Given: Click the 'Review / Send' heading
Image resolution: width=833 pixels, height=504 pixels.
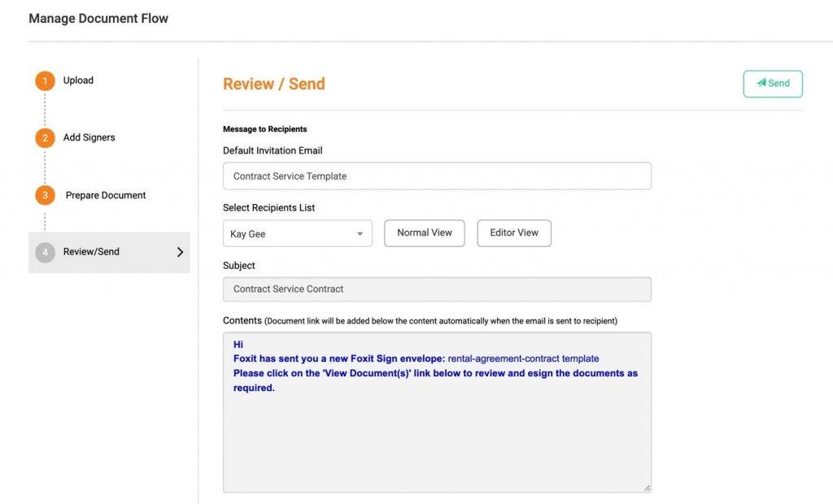Looking at the screenshot, I should click(273, 84).
